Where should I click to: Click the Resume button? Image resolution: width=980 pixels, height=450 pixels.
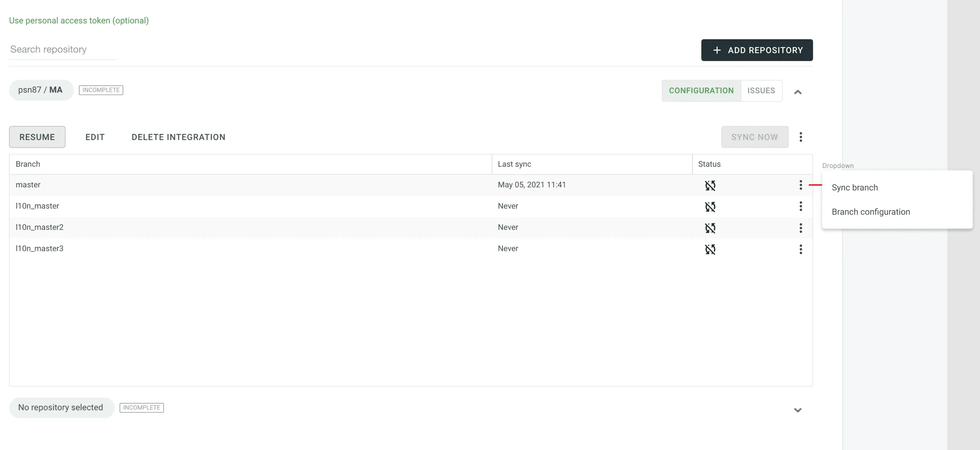coord(37,137)
